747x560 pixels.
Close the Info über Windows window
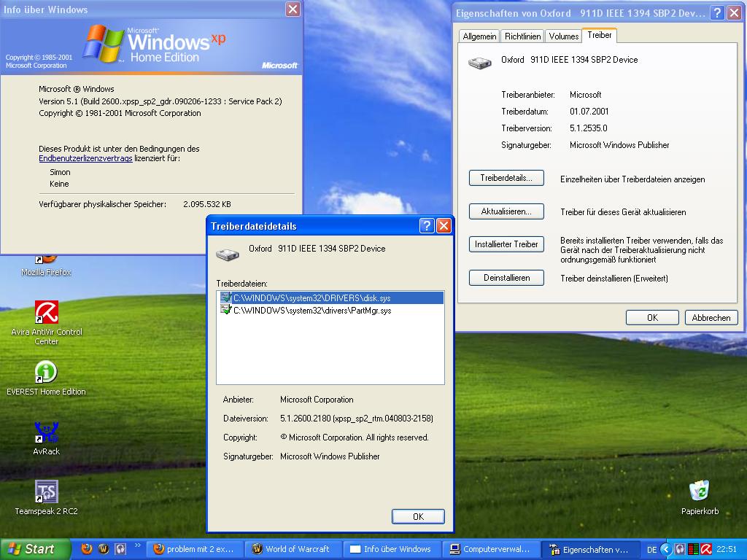293,9
